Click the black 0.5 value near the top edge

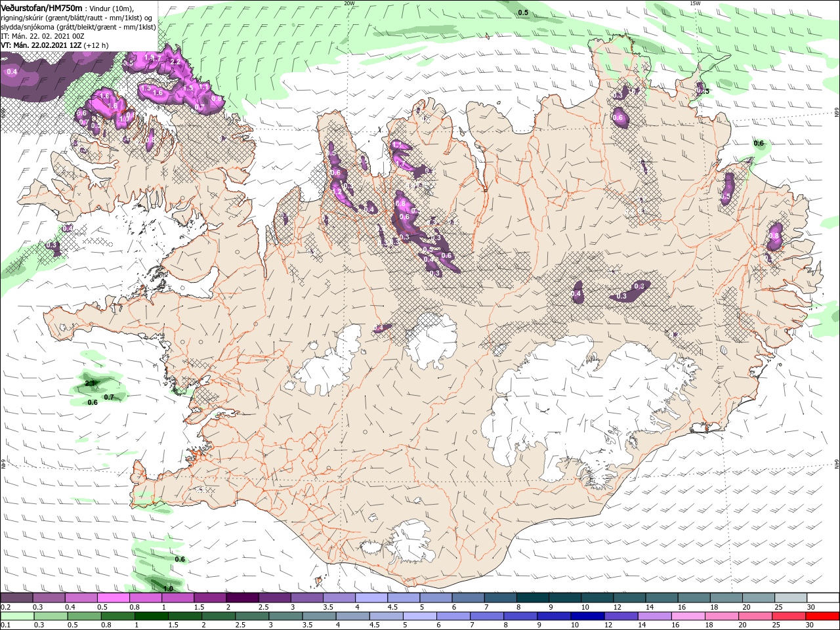(523, 12)
